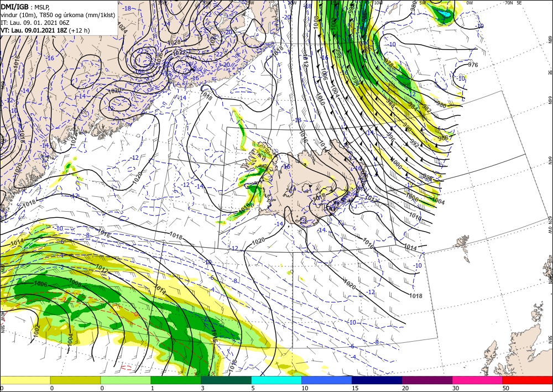Click legend value '1' below the color bar
Viewport: 553px width, 392px height.
[153, 388]
